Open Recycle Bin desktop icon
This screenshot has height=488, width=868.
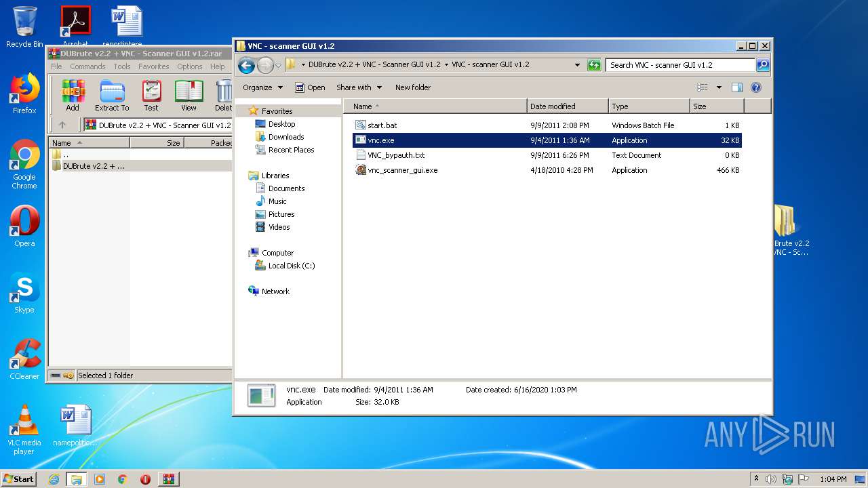[24, 27]
